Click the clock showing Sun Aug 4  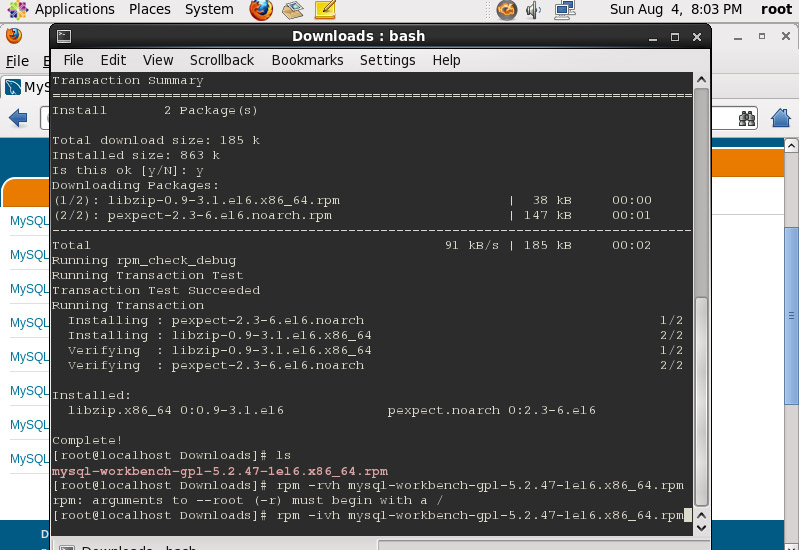(676, 9)
